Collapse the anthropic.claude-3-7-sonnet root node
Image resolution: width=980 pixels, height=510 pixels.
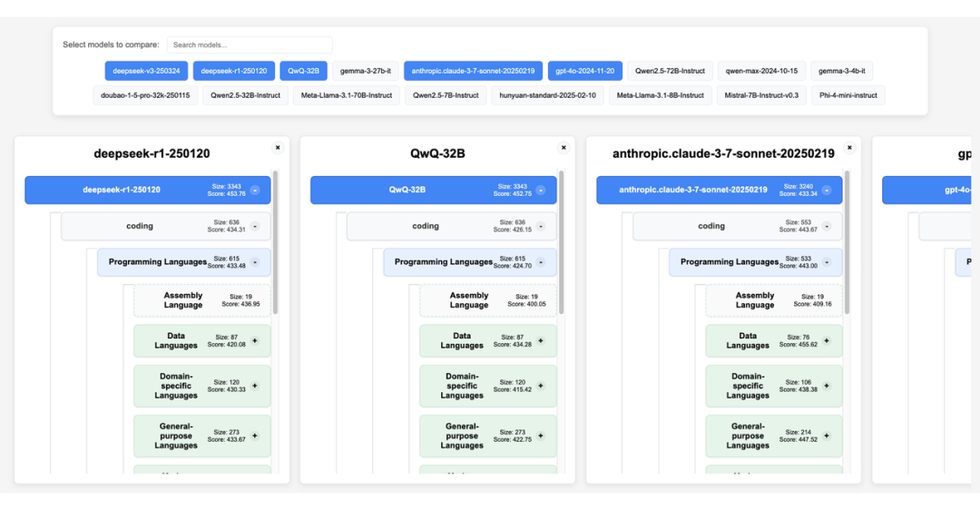click(827, 190)
